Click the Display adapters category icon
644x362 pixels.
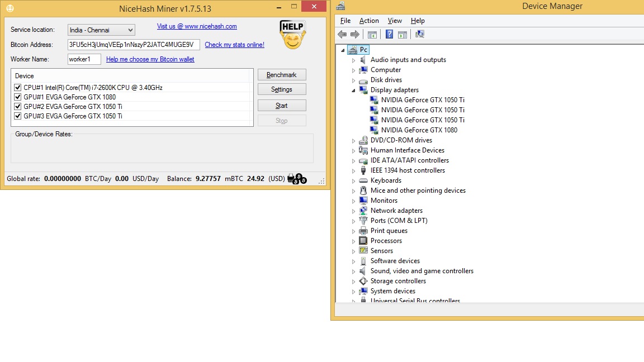pyautogui.click(x=363, y=90)
